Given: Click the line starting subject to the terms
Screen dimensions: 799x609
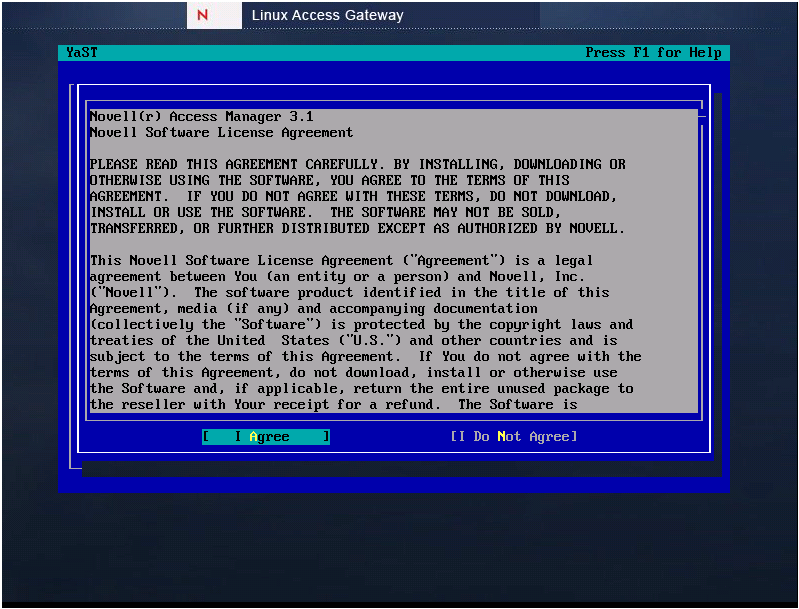Looking at the screenshot, I should (365, 356).
